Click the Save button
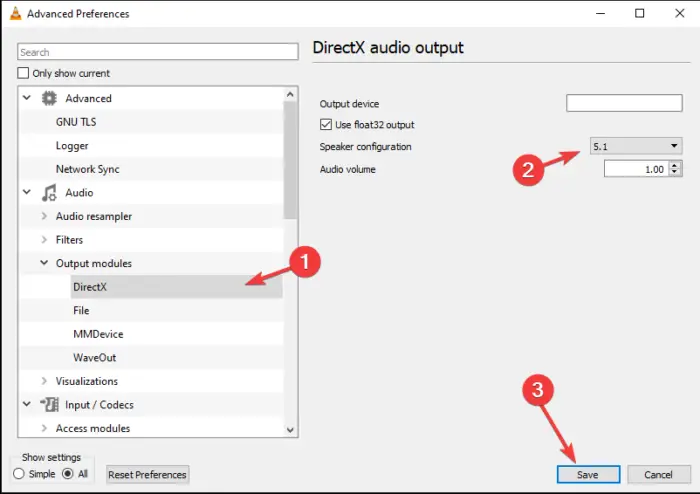This screenshot has width=700, height=494. tap(588, 474)
